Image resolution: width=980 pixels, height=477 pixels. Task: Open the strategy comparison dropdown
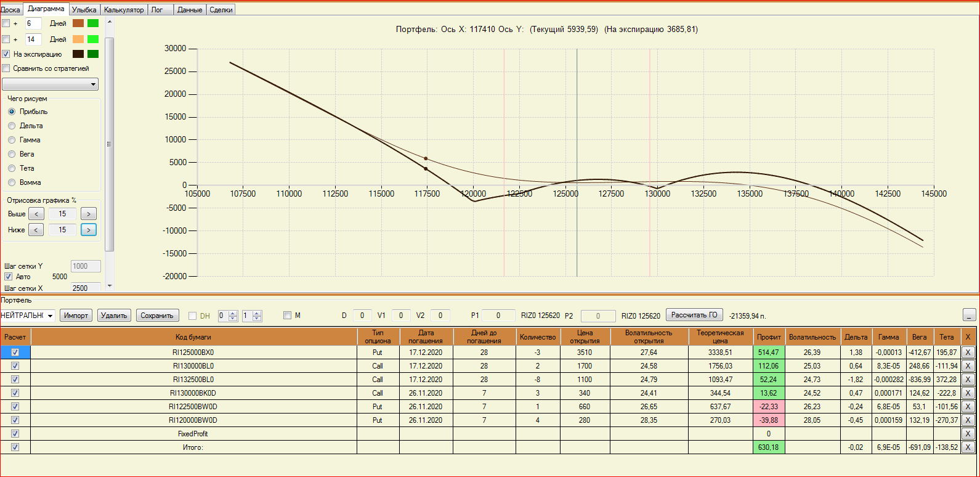coord(51,84)
